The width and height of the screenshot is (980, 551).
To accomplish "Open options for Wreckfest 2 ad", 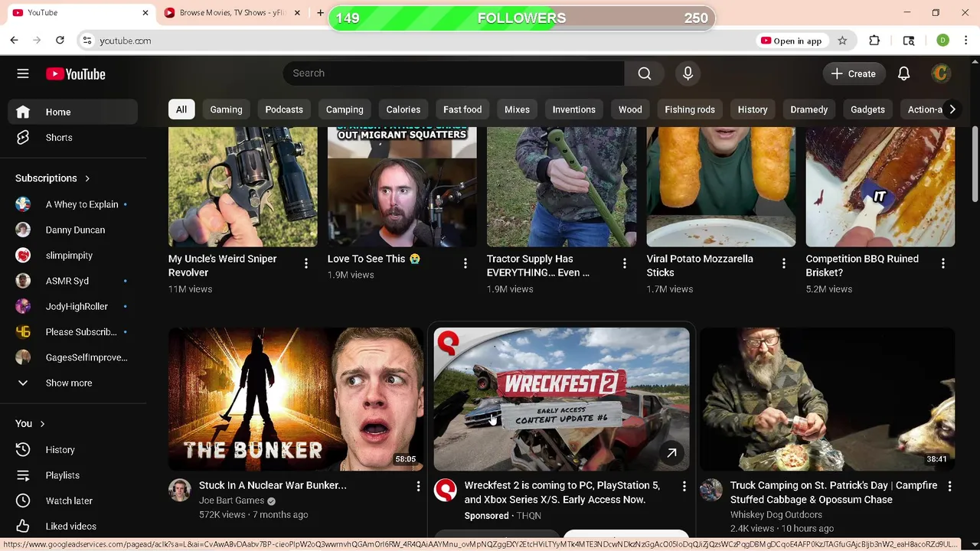I will [x=684, y=487].
